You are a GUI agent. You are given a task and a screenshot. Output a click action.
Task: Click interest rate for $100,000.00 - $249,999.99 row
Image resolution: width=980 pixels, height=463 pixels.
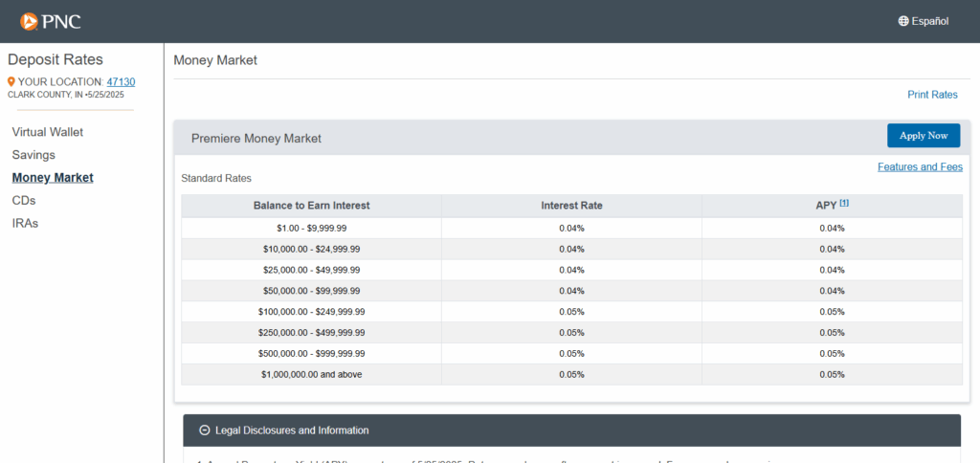coord(571,312)
